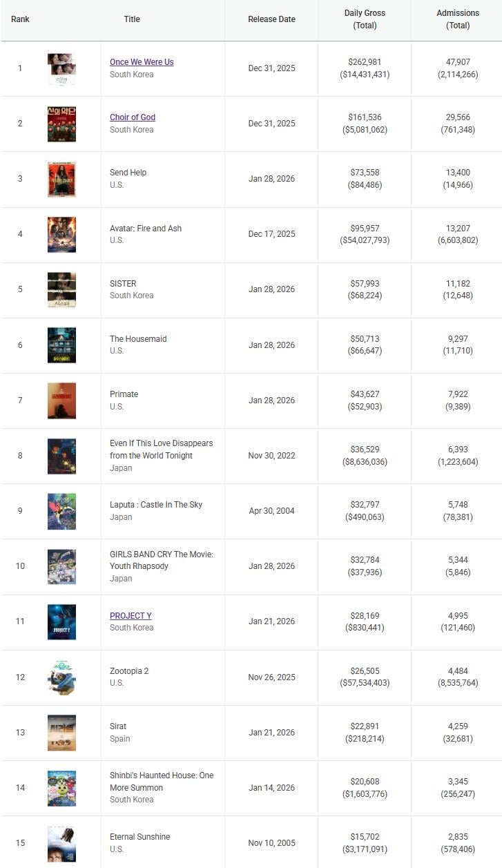This screenshot has height=868, width=502.
Task: Open the SISTER movie poster
Action: [x=61, y=290]
